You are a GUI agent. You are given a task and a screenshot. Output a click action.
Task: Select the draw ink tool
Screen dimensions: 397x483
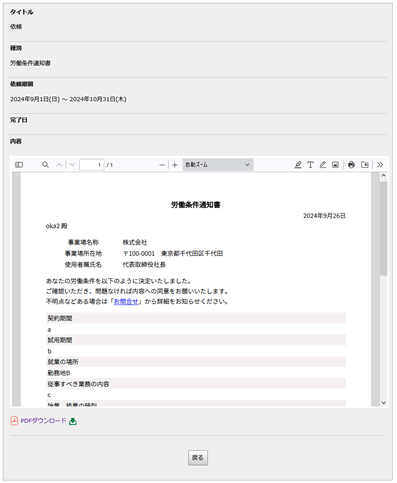click(323, 165)
